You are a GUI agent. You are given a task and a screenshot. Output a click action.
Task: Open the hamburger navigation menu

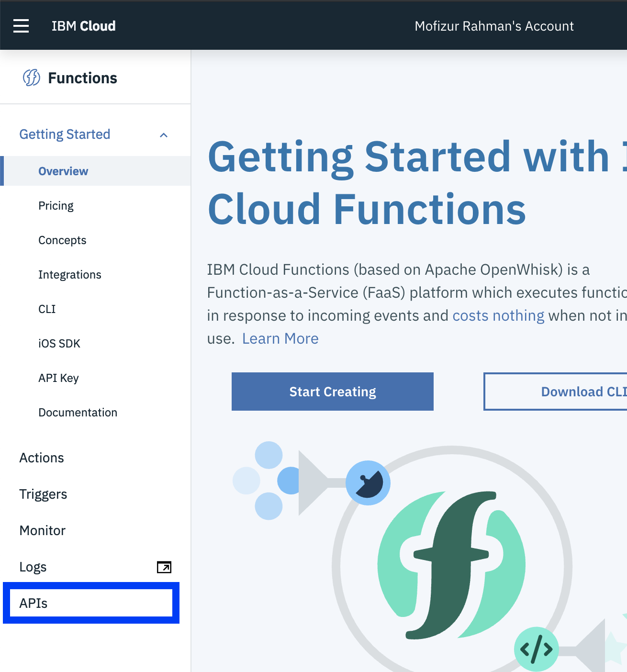point(21,26)
